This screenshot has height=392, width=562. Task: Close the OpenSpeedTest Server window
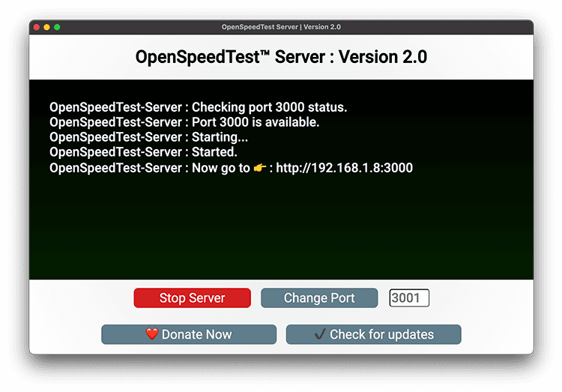[36, 27]
